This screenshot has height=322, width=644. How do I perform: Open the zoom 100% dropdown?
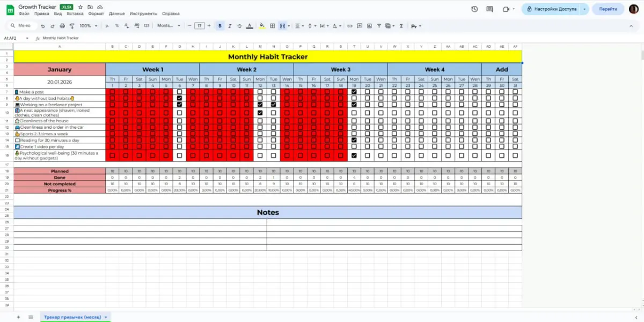click(87, 26)
